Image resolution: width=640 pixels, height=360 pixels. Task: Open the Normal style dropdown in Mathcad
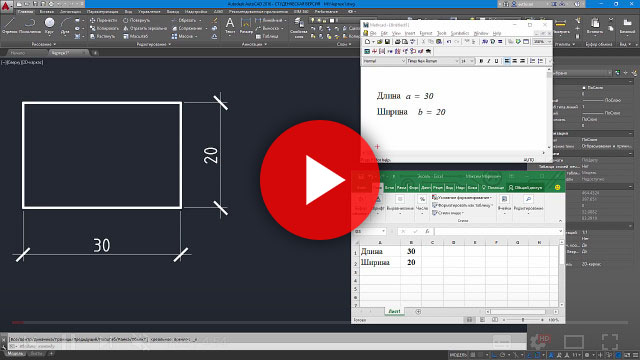click(384, 61)
